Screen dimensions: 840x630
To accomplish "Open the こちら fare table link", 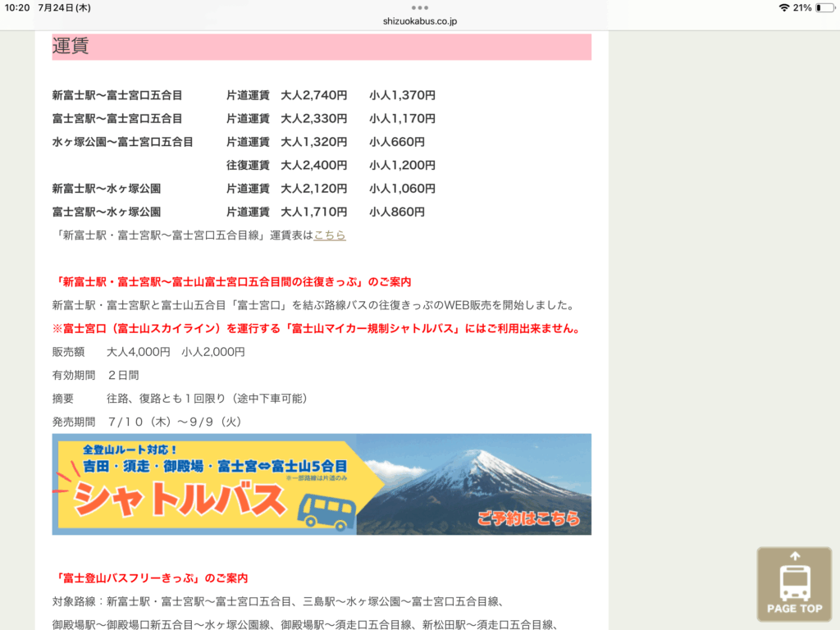I will click(330, 235).
